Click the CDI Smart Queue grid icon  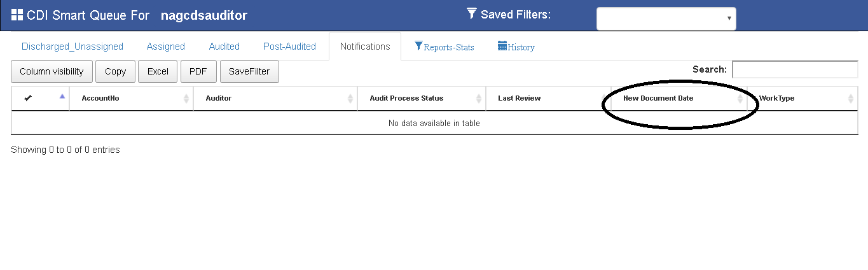[x=17, y=15]
